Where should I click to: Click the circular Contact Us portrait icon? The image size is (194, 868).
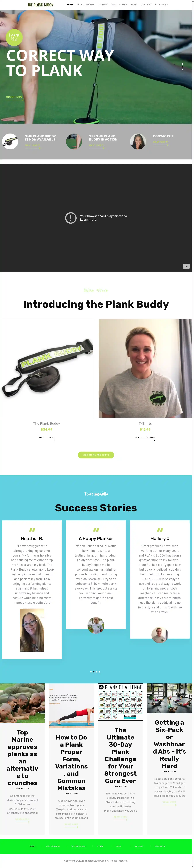(x=138, y=142)
